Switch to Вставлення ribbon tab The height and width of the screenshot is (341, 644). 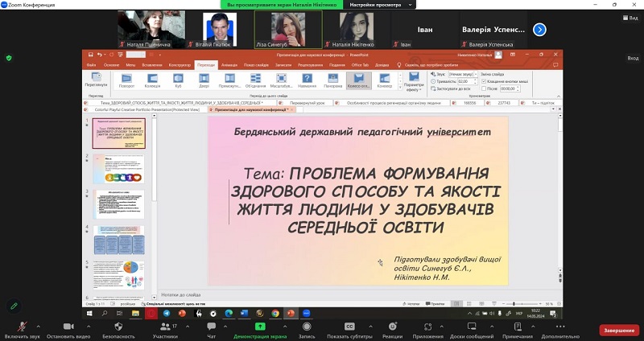coord(152,65)
